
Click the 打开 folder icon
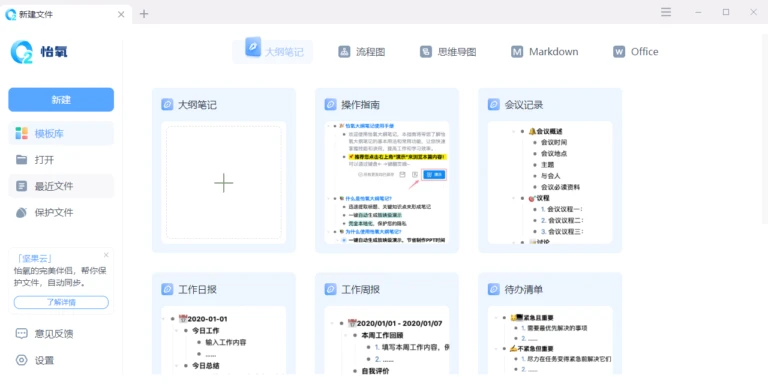21,160
